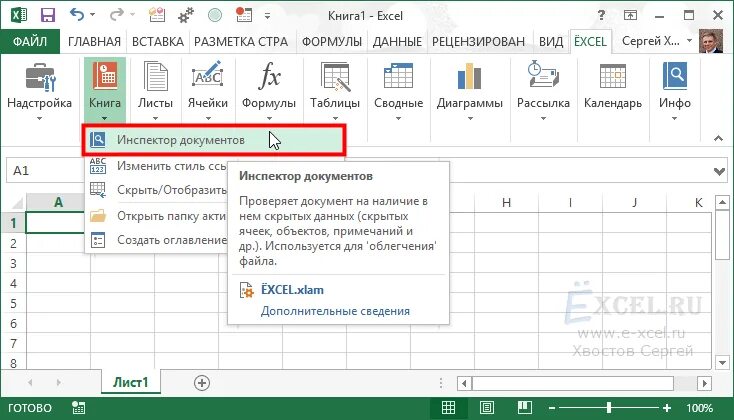Click the horizontal scrollbar left arrow
The width and height of the screenshot is (734, 420).
tap(464, 383)
